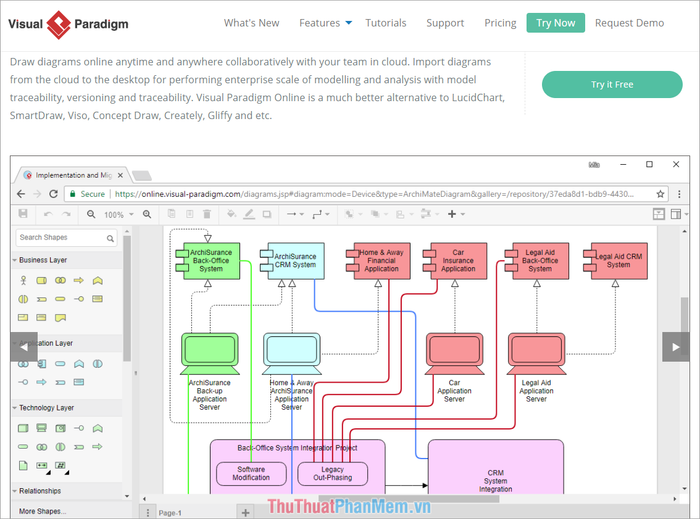The height and width of the screenshot is (519, 700).
Task: Select the green arrow Technology Process shape
Action: pyautogui.click(x=97, y=447)
